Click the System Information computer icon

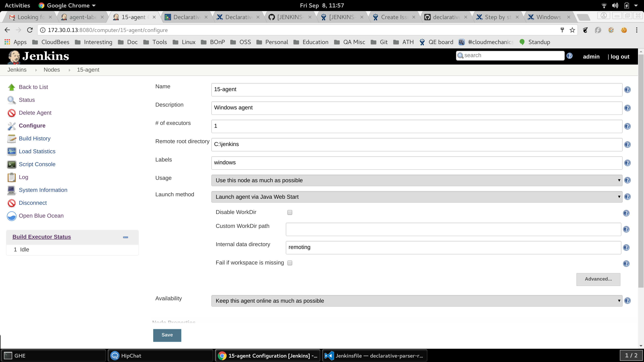(x=11, y=190)
